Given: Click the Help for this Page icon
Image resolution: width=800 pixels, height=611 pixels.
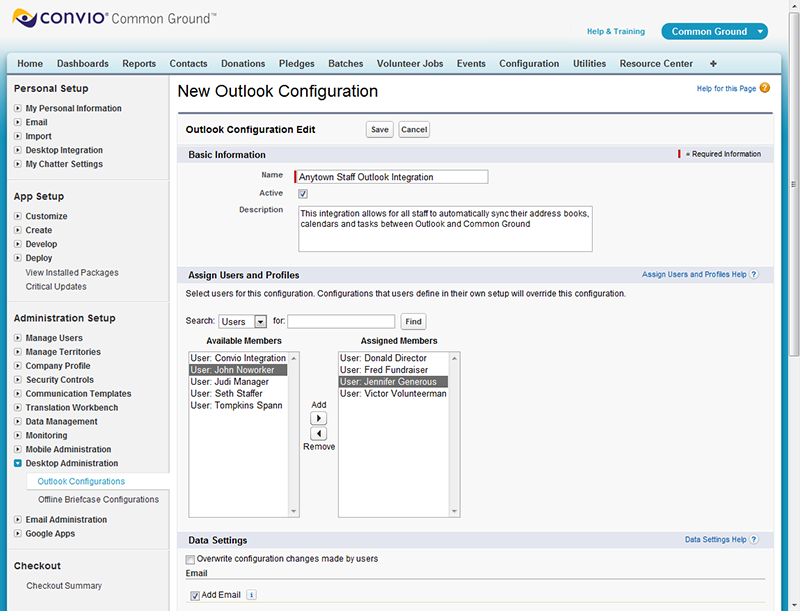Looking at the screenshot, I should (x=765, y=89).
